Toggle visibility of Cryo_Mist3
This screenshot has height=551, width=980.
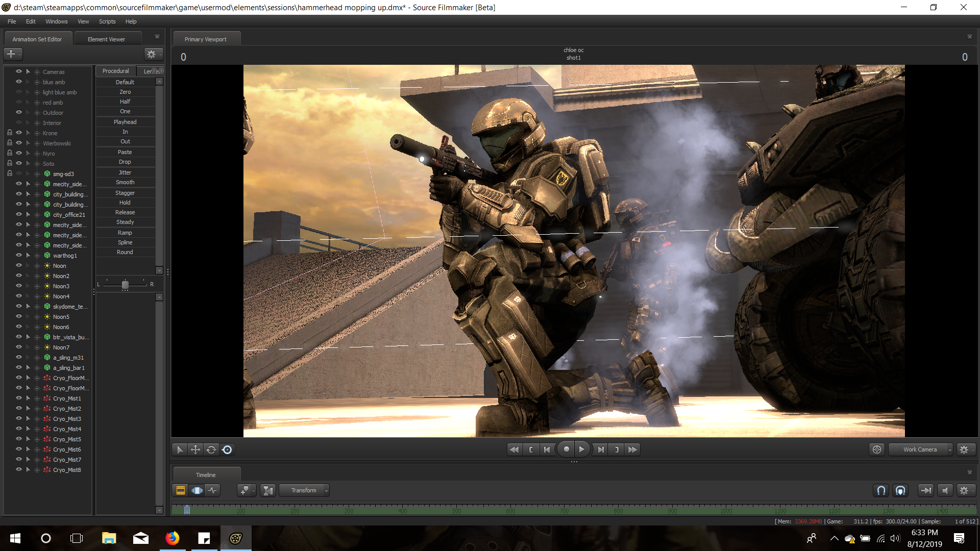click(18, 418)
